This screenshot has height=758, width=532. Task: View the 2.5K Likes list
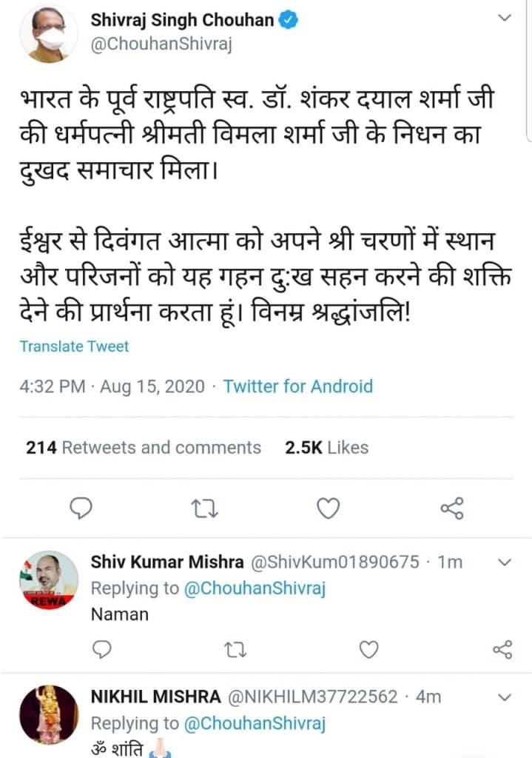326,447
